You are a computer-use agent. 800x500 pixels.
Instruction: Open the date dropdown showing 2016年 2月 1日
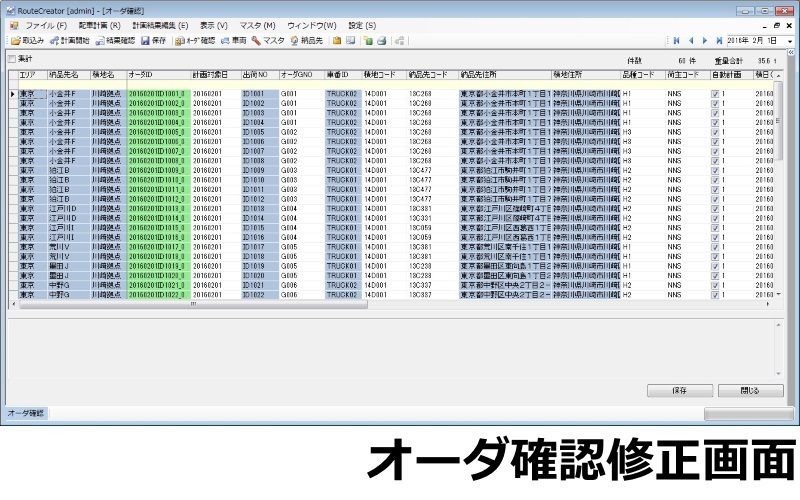coord(789,41)
